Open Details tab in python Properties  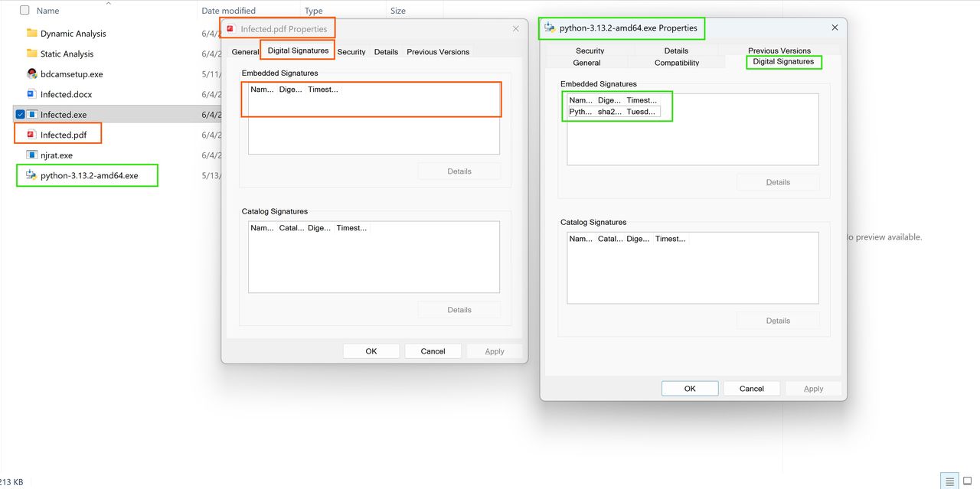pyautogui.click(x=676, y=51)
